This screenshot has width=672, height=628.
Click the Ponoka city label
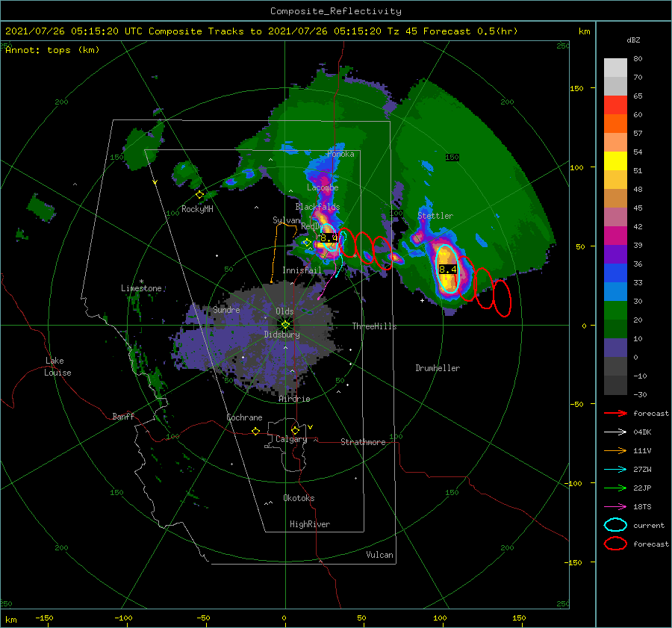[x=340, y=154]
